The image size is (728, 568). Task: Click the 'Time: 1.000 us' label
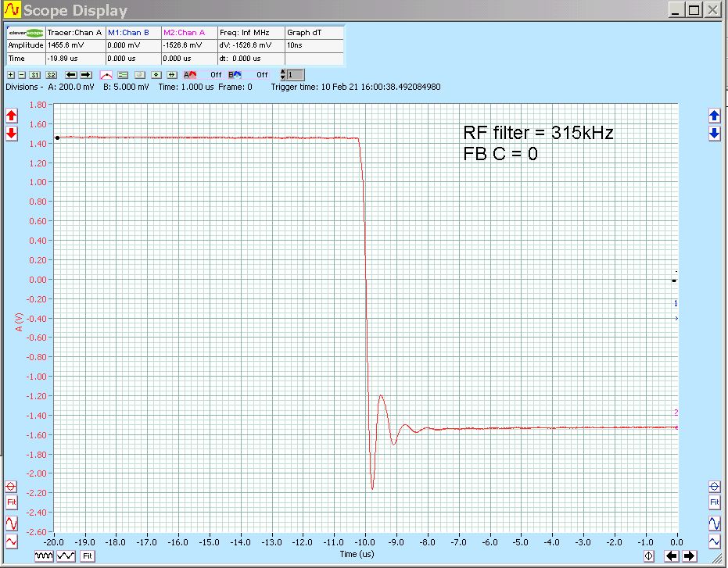(x=186, y=87)
